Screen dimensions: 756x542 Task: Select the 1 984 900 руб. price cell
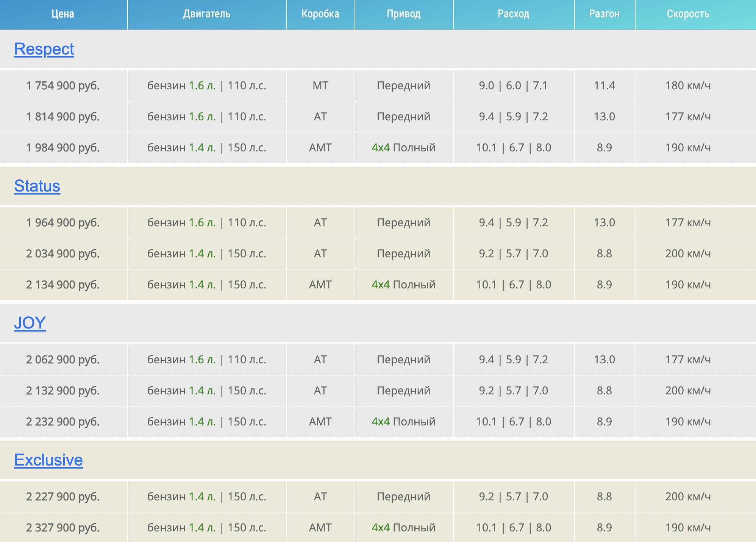(x=63, y=148)
